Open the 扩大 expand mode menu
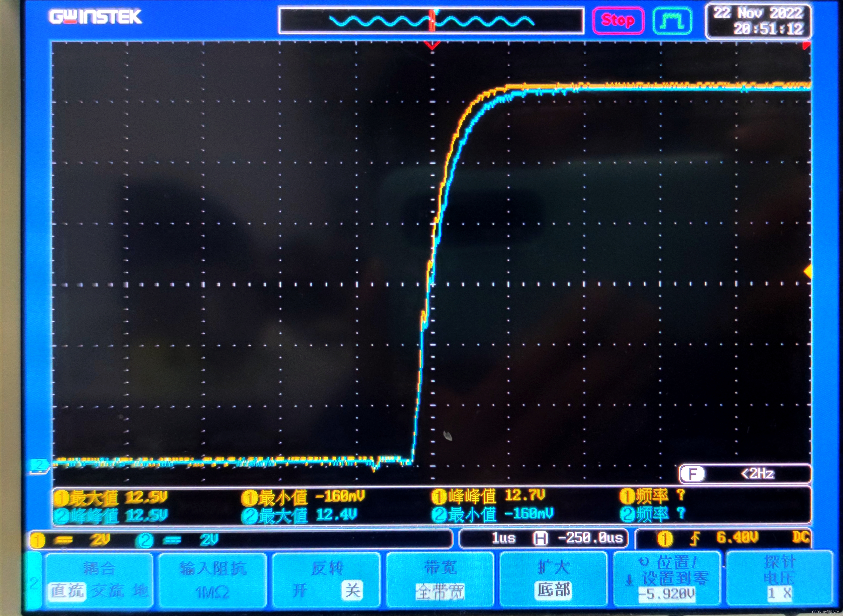The height and width of the screenshot is (616, 843). point(554,579)
